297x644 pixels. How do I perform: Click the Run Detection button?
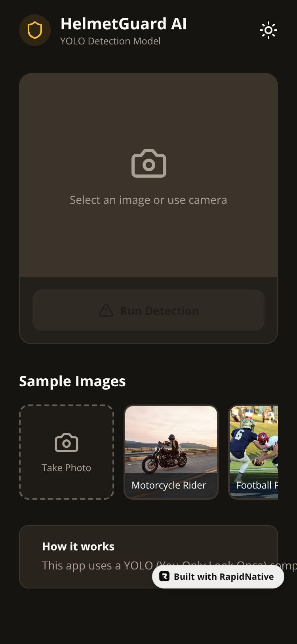pyautogui.click(x=148, y=310)
